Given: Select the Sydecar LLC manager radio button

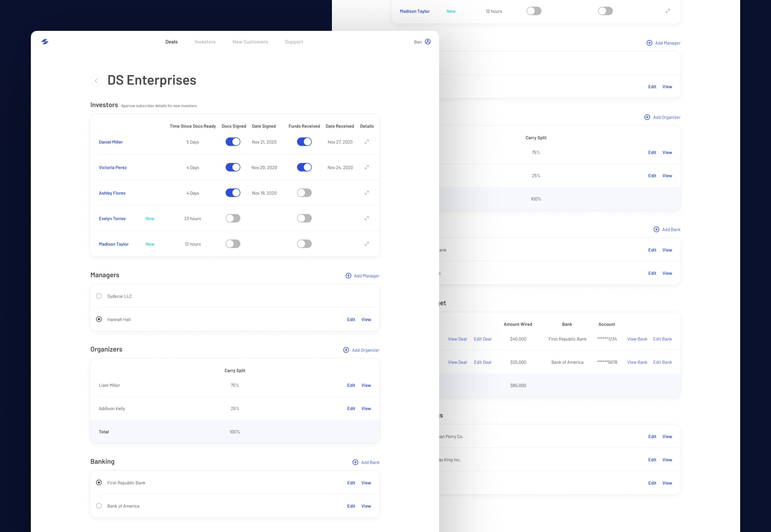Looking at the screenshot, I should [99, 296].
